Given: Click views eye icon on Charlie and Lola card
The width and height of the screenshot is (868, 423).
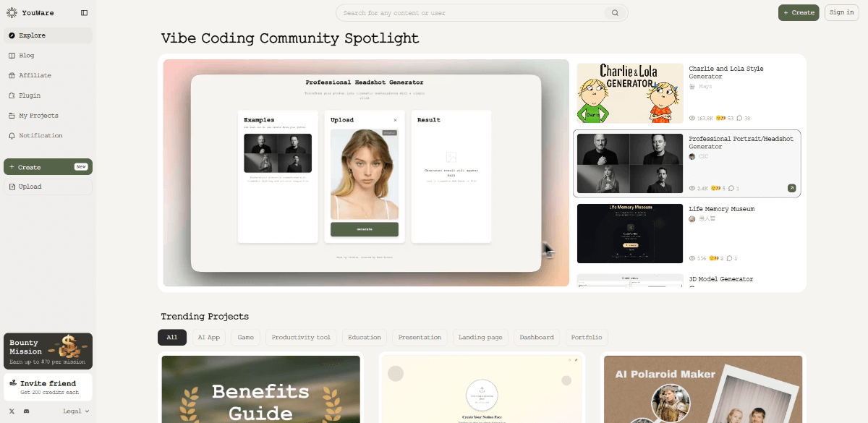Looking at the screenshot, I should click(x=692, y=118).
